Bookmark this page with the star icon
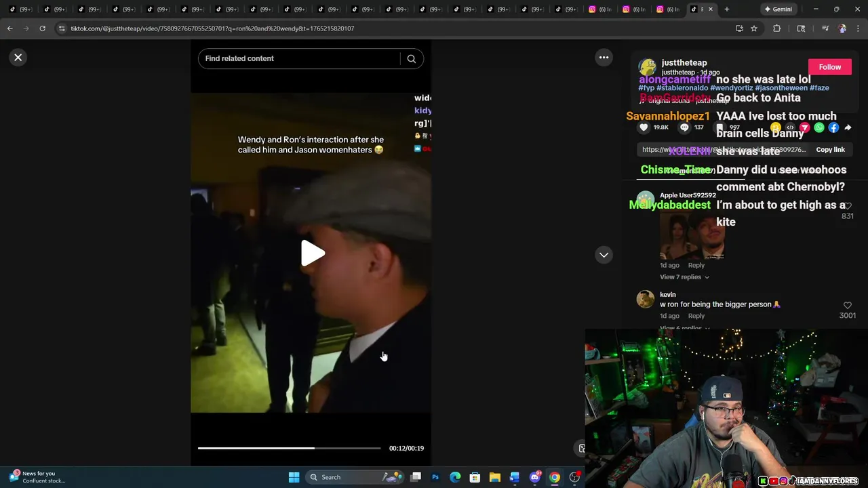 (754, 28)
